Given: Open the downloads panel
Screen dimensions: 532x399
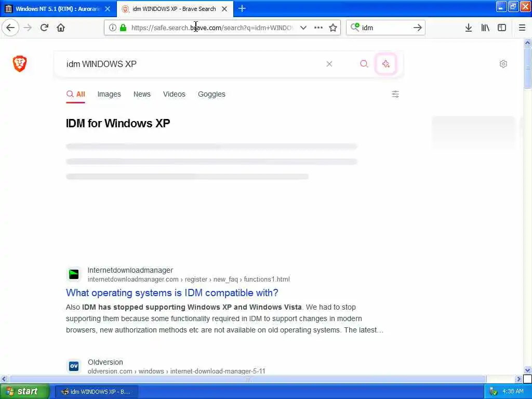Looking at the screenshot, I should (469, 28).
